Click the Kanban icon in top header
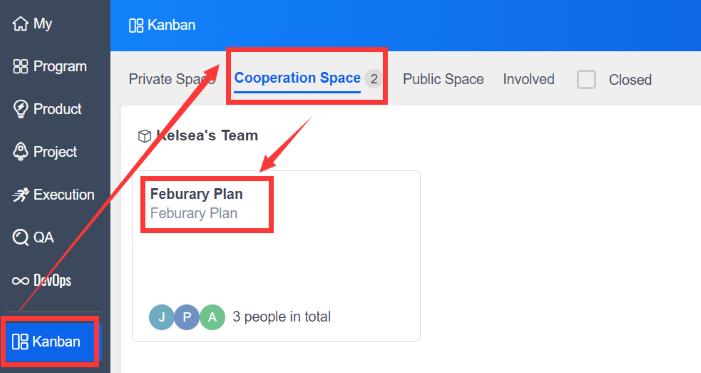The height and width of the screenshot is (373, 701). [136, 25]
